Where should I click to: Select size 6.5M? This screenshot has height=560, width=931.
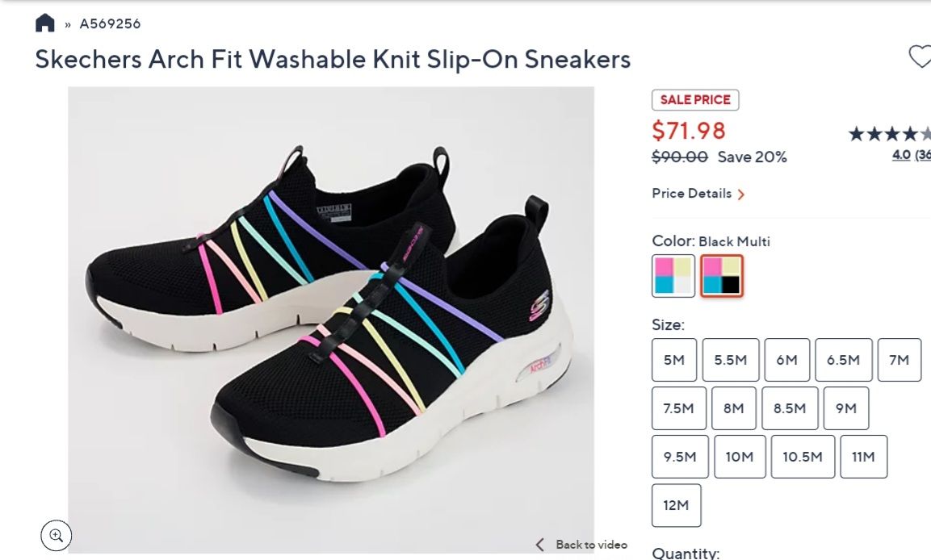[843, 360]
